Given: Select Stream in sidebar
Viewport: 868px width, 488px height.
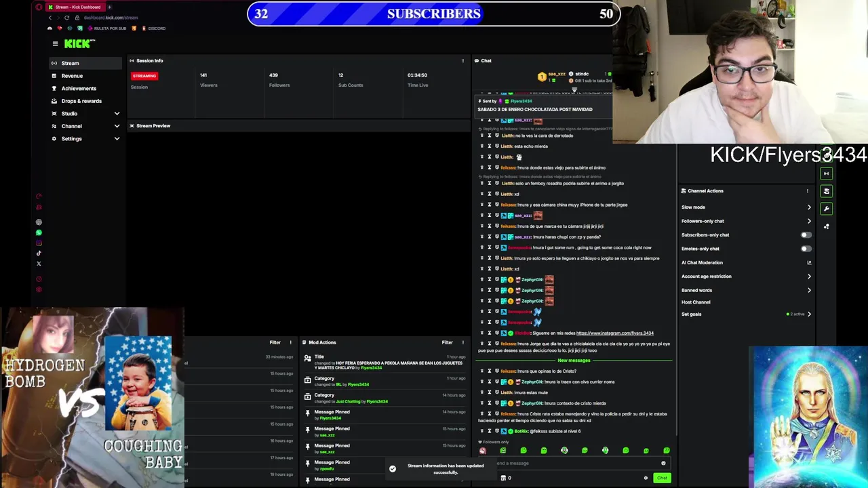Looking at the screenshot, I should click(85, 63).
